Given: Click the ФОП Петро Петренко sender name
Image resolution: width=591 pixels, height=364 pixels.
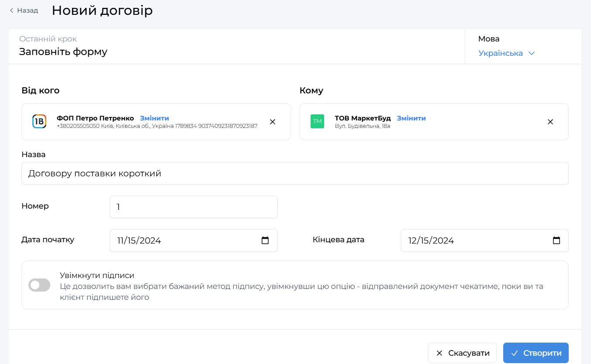Looking at the screenshot, I should coord(95,118).
